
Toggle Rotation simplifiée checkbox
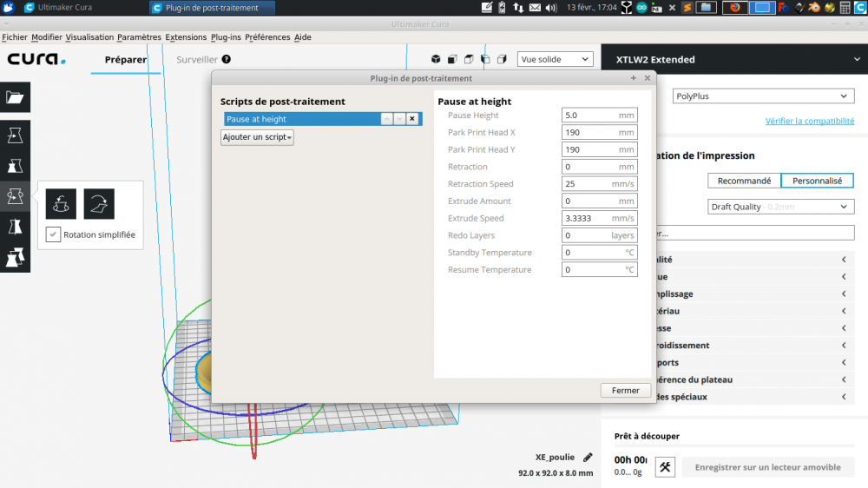(53, 234)
